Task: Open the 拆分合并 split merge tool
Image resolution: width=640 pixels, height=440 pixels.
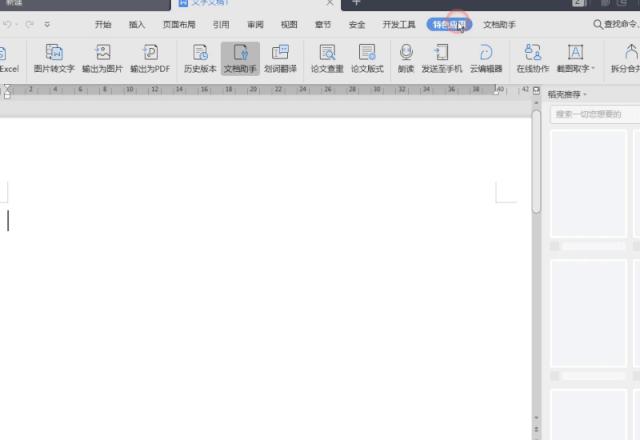Action: pyautogui.click(x=625, y=59)
